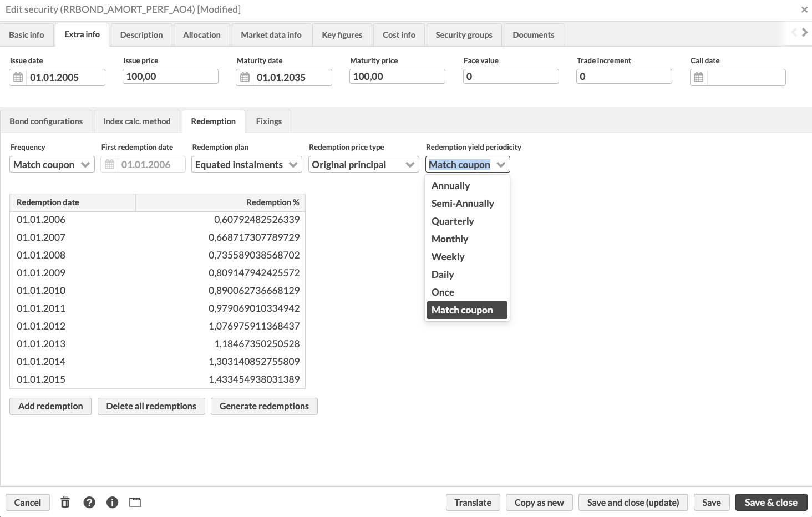Image resolution: width=812 pixels, height=517 pixels.
Task: Focus the Face value field
Action: pyautogui.click(x=511, y=77)
